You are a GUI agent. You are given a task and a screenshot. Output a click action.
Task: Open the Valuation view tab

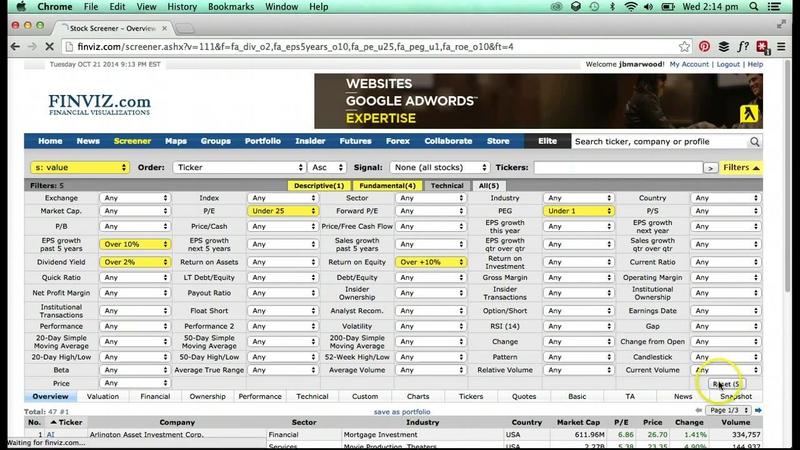point(103,396)
